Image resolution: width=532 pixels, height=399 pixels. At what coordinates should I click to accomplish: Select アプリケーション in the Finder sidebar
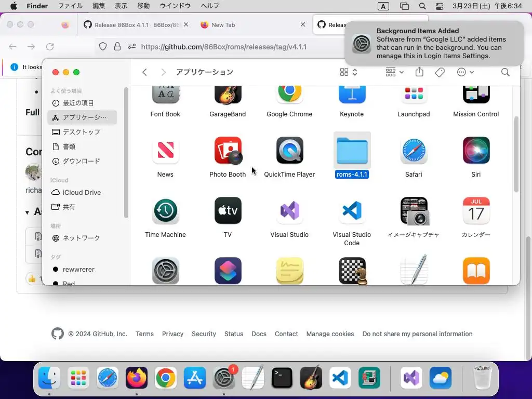(x=83, y=117)
